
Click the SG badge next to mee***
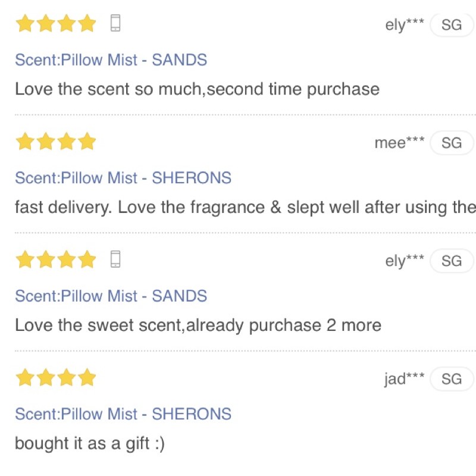452,143
